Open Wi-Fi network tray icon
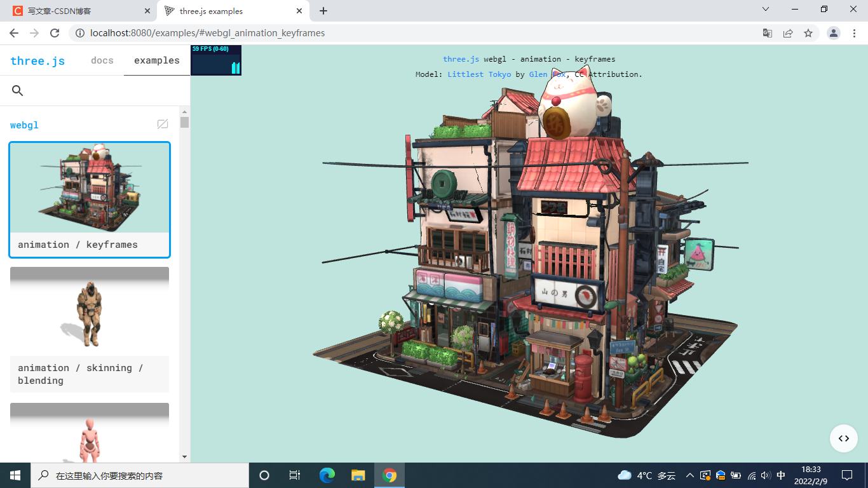The height and width of the screenshot is (488, 868). [x=752, y=475]
